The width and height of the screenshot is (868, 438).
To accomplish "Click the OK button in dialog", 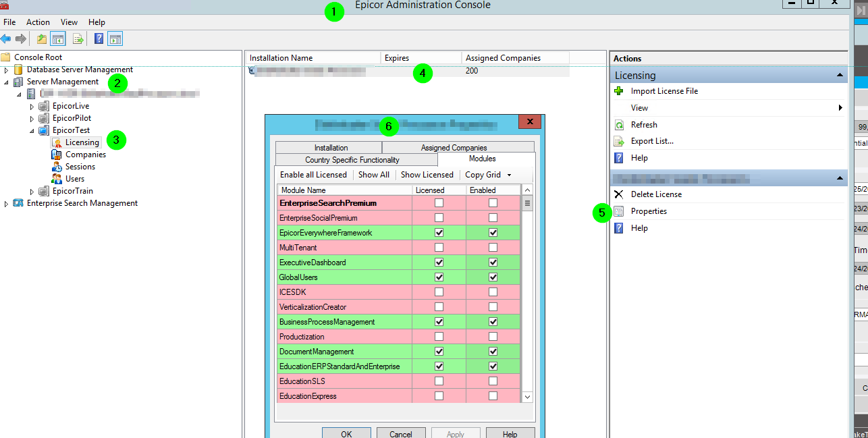I will (x=346, y=434).
